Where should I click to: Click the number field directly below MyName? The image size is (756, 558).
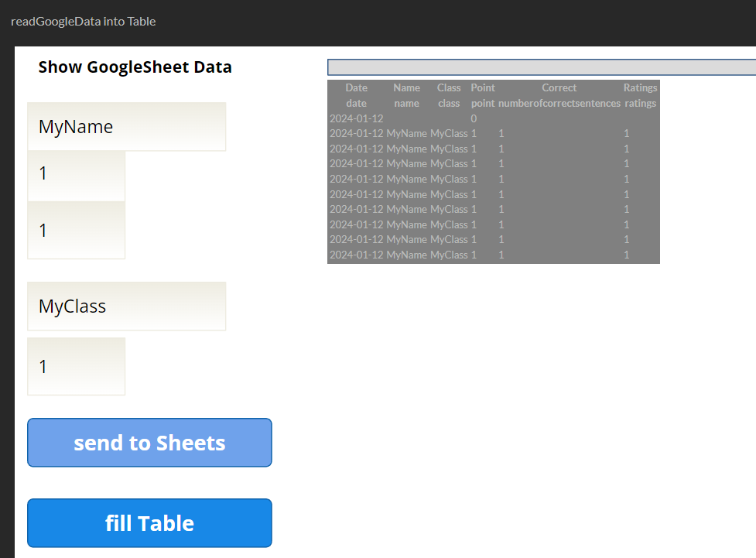click(76, 175)
